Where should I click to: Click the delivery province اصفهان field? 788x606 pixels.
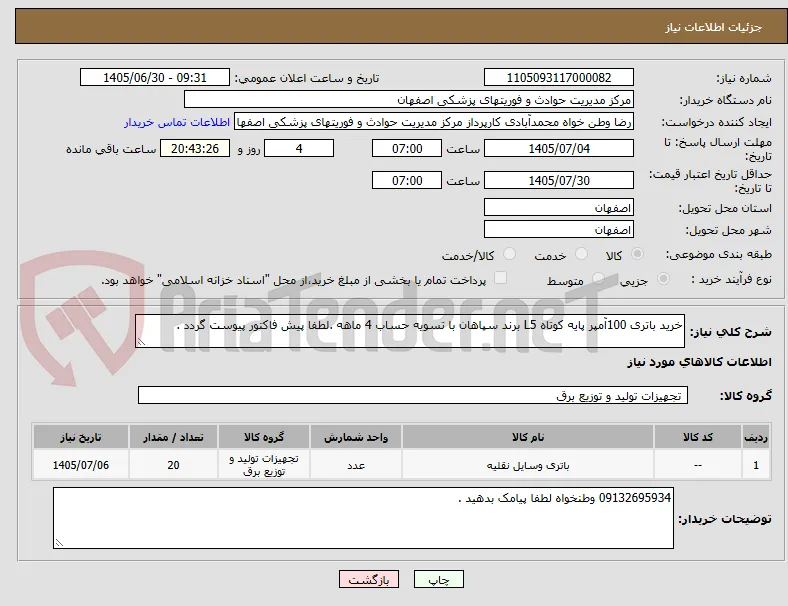coord(559,207)
